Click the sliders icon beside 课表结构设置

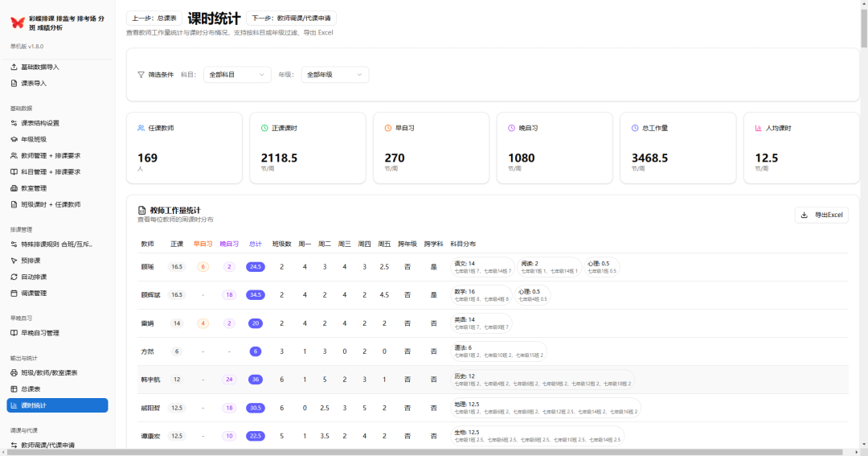pos(14,123)
